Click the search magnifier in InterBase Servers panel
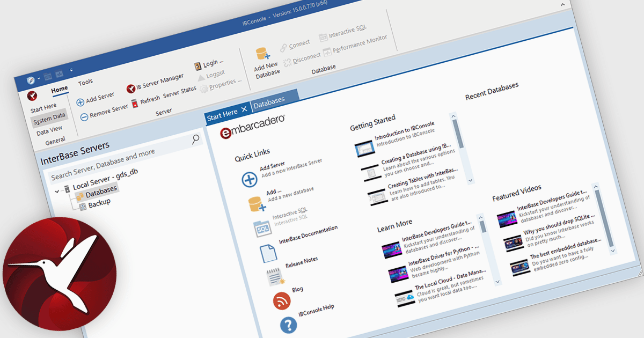 tap(195, 139)
